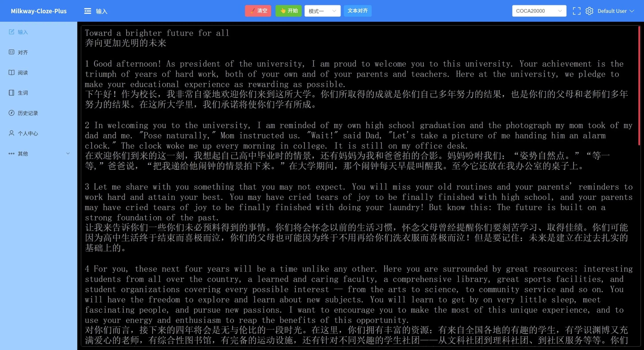Screen dimensions: 644x350
Task: Click the ellipsis icon beside 其他
Action: [x=12, y=154]
